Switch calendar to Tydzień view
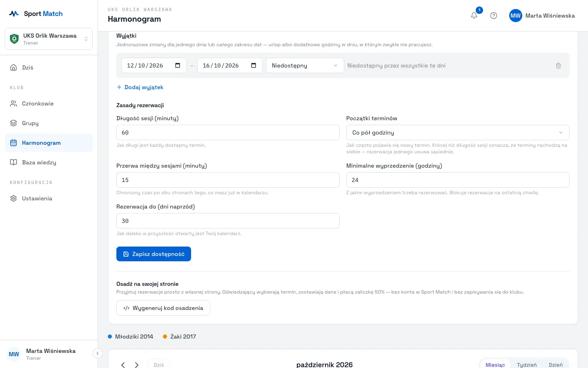The width and height of the screenshot is (588, 368). click(x=527, y=365)
